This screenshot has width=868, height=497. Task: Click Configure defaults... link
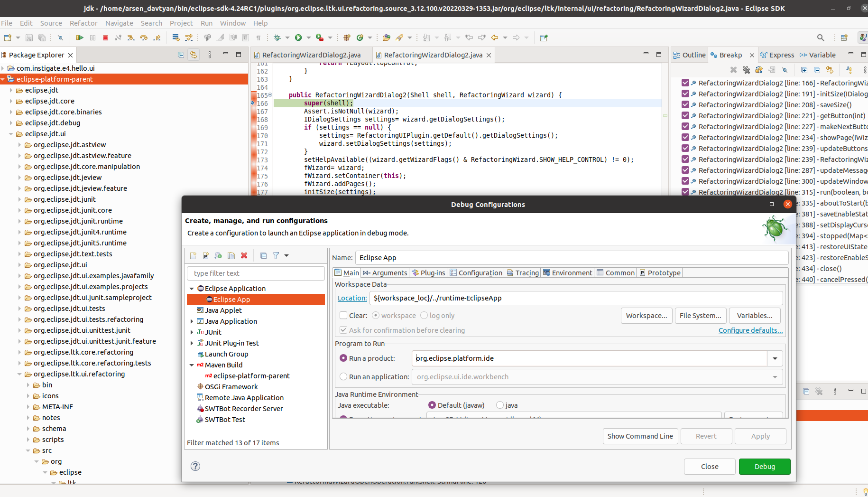pyautogui.click(x=750, y=330)
